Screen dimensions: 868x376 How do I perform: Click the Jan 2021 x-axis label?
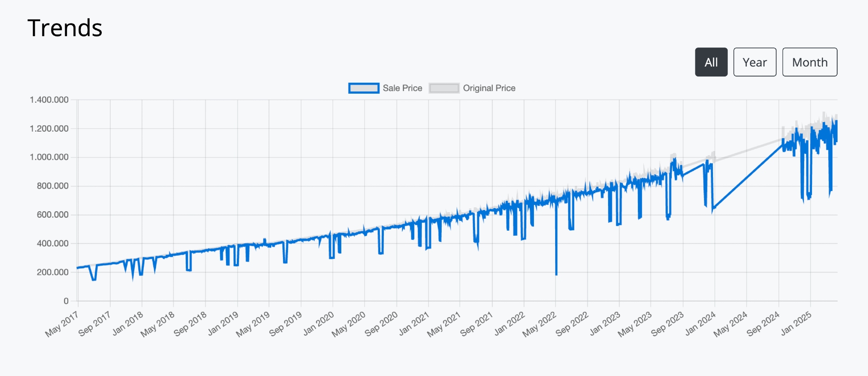click(x=414, y=323)
